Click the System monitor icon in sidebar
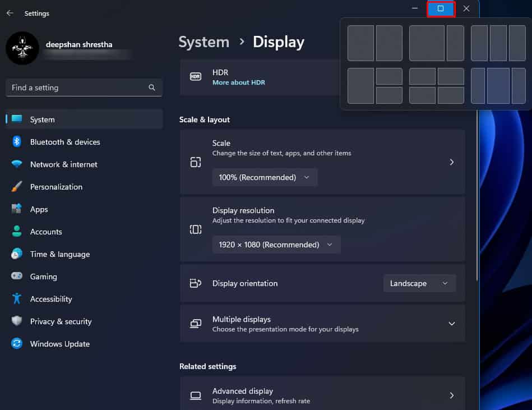This screenshot has width=532, height=410. coord(17,119)
